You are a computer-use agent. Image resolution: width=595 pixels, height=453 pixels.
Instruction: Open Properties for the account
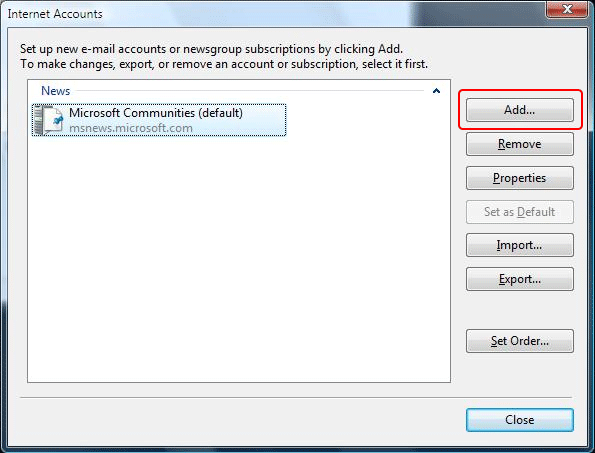tap(519, 178)
